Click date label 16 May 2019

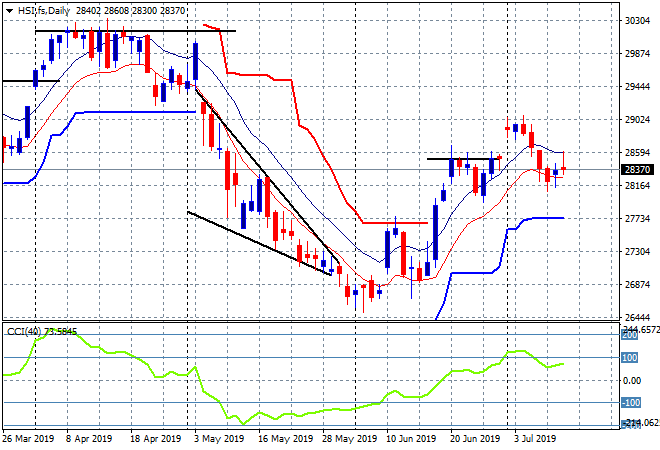(x=285, y=439)
